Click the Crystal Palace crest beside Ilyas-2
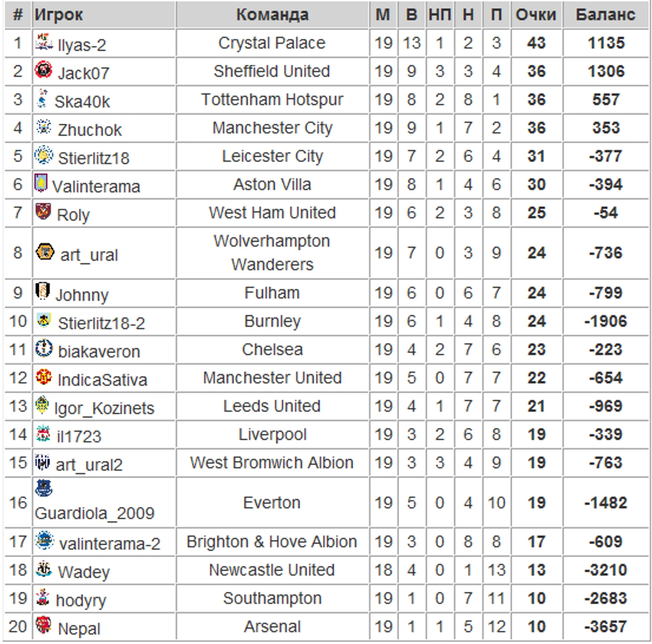 pos(44,41)
